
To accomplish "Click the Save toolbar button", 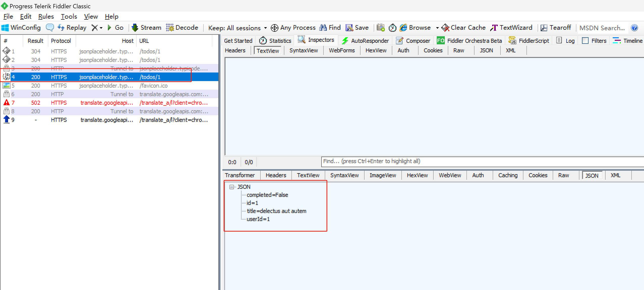I will pyautogui.click(x=357, y=28).
